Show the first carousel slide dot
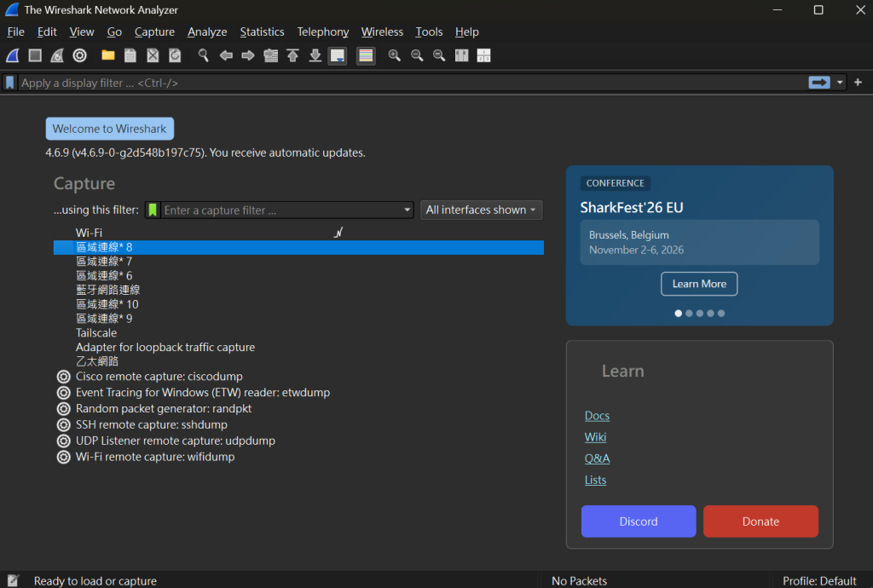This screenshot has width=873, height=588. tap(678, 314)
